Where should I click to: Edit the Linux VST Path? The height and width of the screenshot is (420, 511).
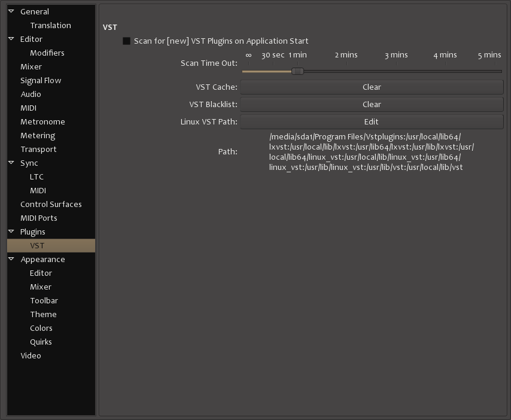click(x=372, y=121)
